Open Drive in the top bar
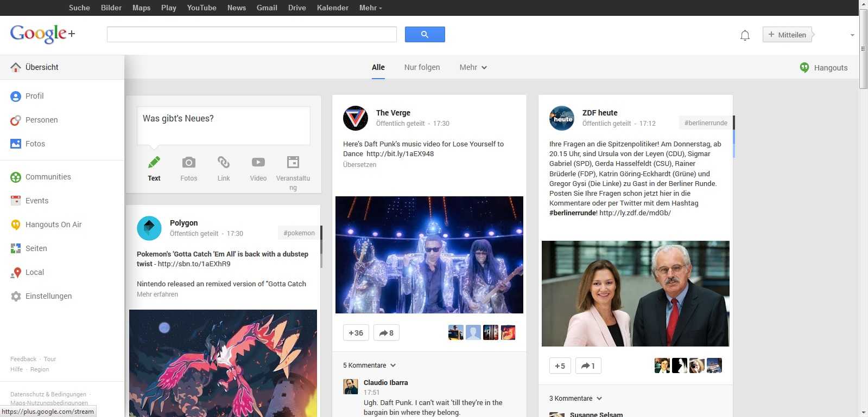Screen dimensions: 868x417 297,8
